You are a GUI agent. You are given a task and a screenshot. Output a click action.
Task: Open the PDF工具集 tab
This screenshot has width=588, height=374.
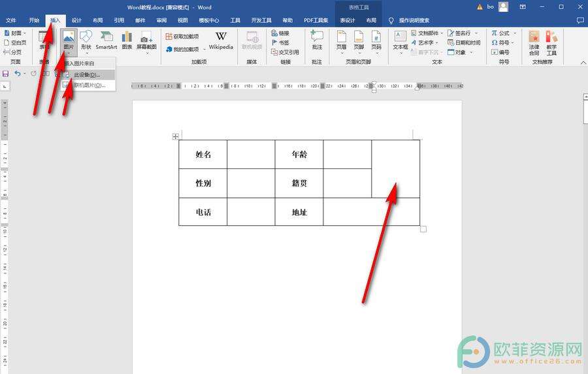316,20
